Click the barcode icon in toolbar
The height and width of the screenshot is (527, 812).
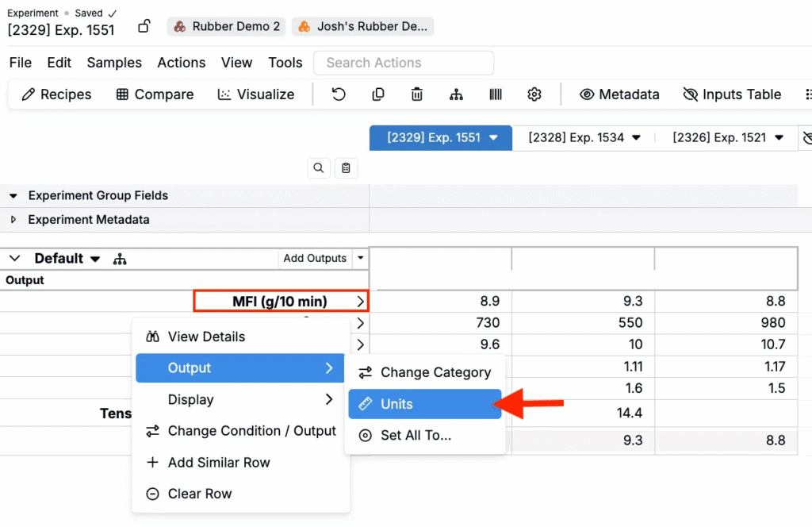tap(496, 94)
